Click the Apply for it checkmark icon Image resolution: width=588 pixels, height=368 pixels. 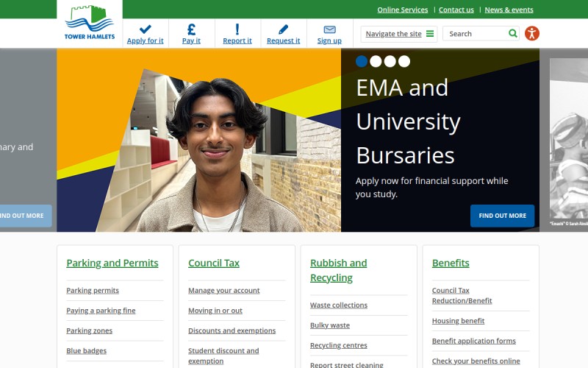(145, 29)
